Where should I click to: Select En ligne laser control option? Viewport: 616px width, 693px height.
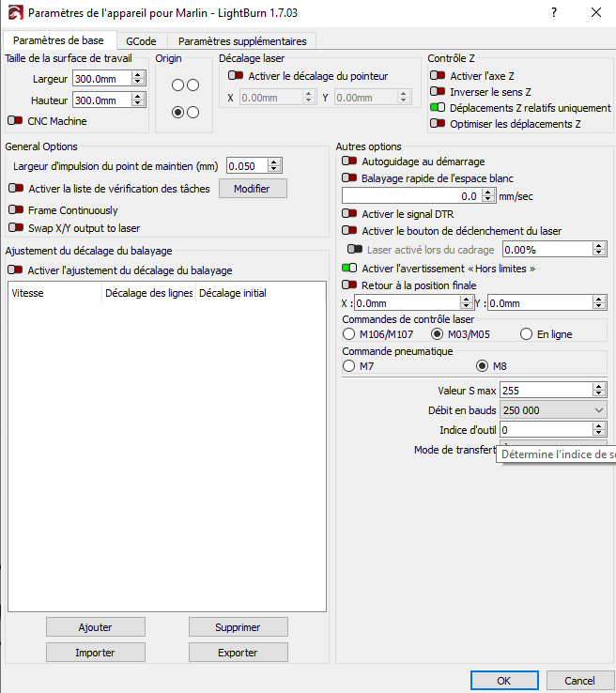coord(526,334)
